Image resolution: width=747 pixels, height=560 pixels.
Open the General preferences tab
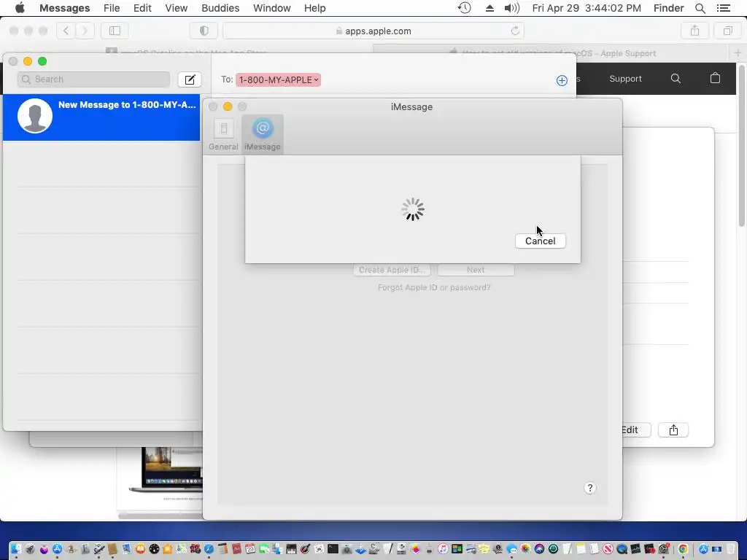[x=223, y=135]
